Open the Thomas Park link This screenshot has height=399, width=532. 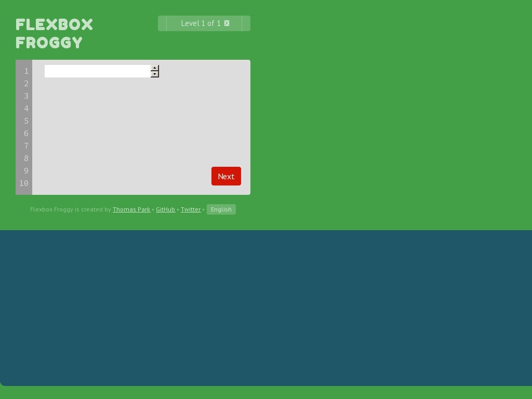coord(131,209)
